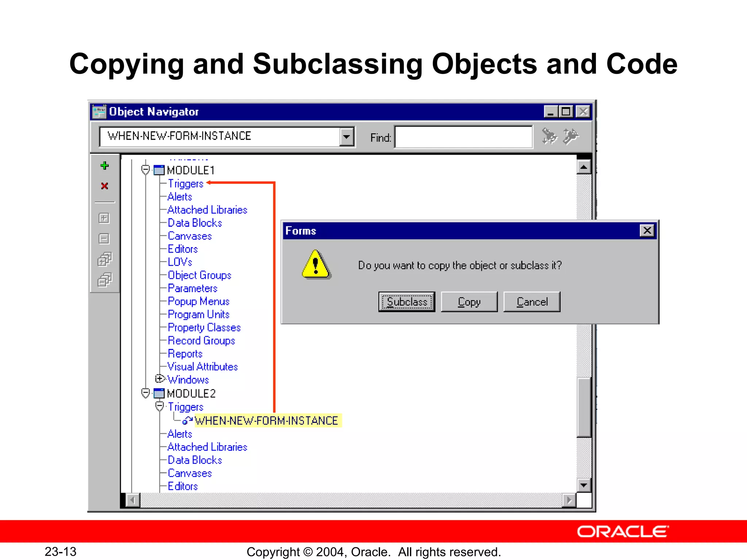The image size is (747, 560).
Task: Select Data Blocks under MODULE1
Action: coord(195,223)
